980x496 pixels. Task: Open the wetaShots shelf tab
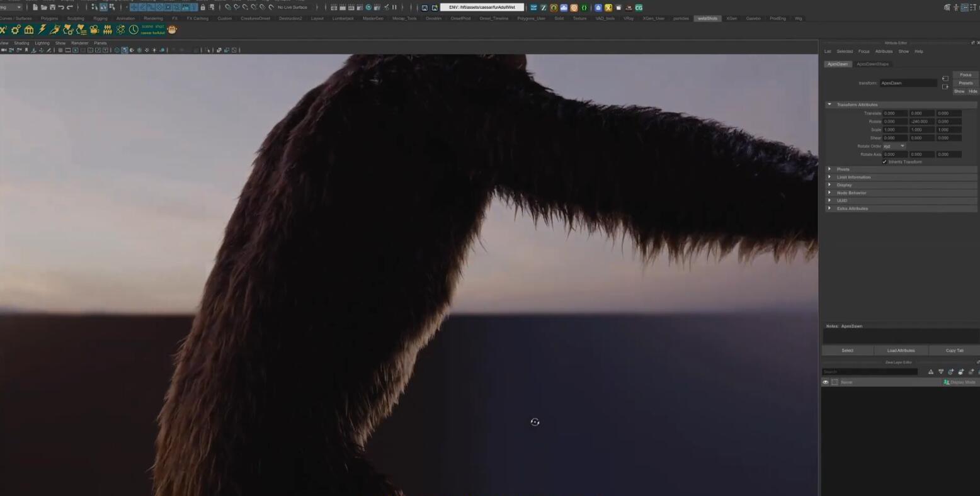point(707,18)
